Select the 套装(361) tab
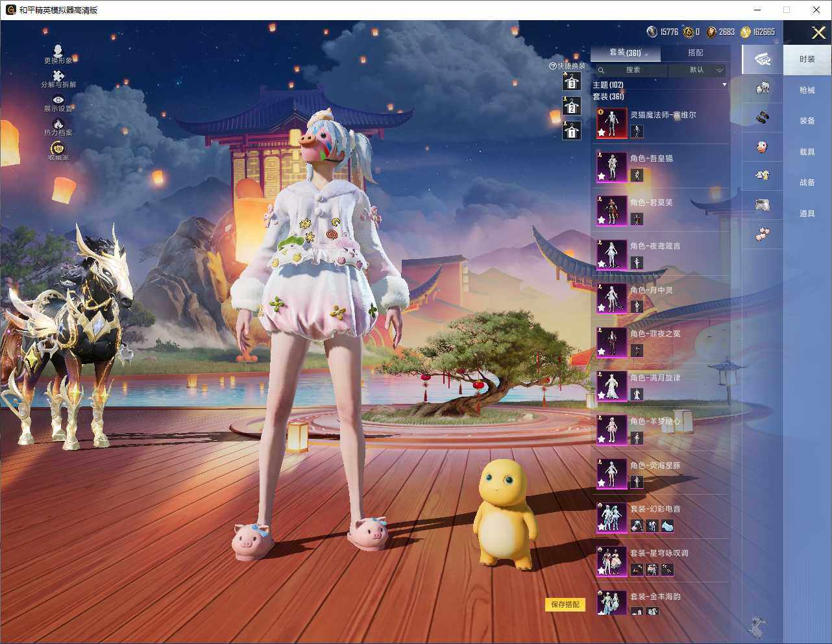832x644 pixels. coord(625,53)
